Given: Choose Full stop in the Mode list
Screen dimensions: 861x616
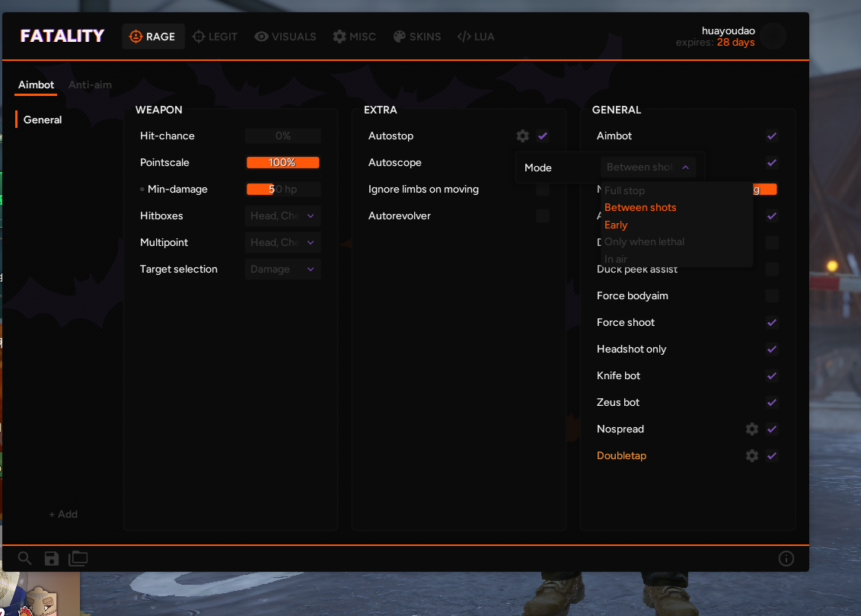Looking at the screenshot, I should (624, 190).
